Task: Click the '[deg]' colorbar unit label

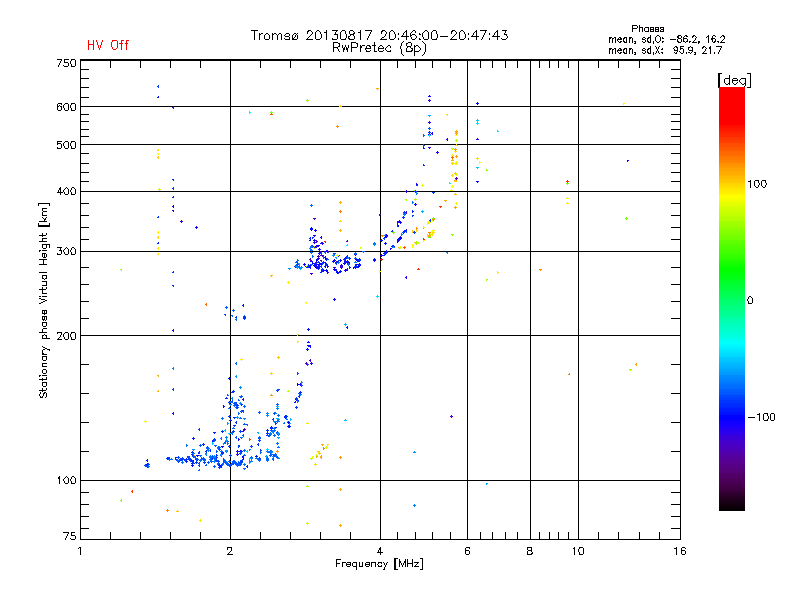Action: pos(734,80)
